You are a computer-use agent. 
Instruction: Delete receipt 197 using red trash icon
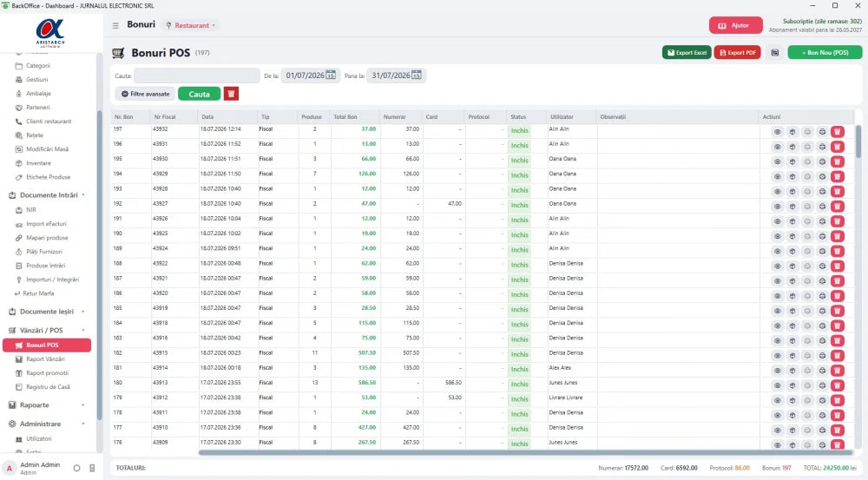[838, 132]
